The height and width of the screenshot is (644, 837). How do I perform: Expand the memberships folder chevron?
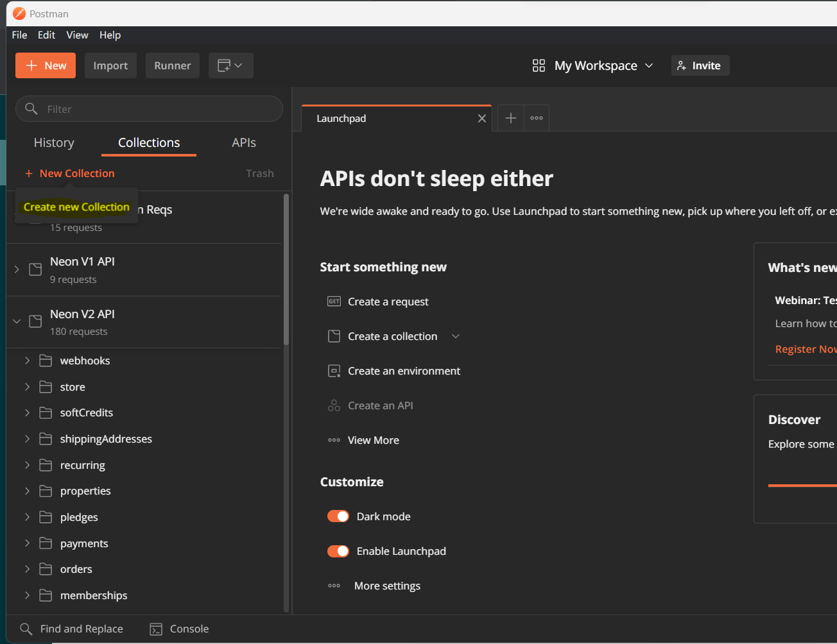[x=27, y=595]
